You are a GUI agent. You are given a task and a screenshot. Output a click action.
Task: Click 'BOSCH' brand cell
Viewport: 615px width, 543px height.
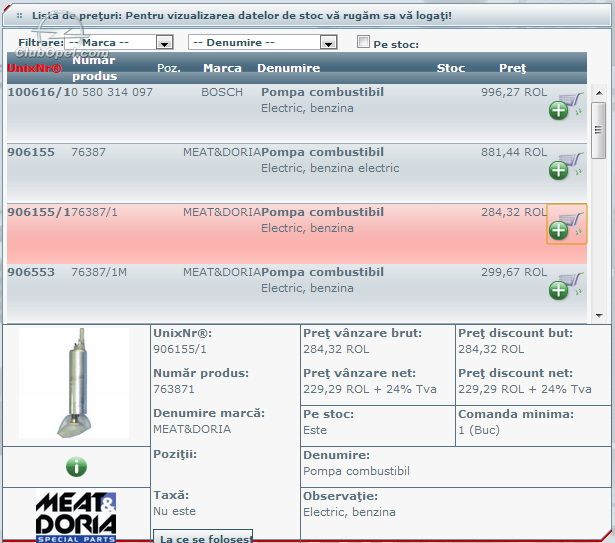point(222,92)
